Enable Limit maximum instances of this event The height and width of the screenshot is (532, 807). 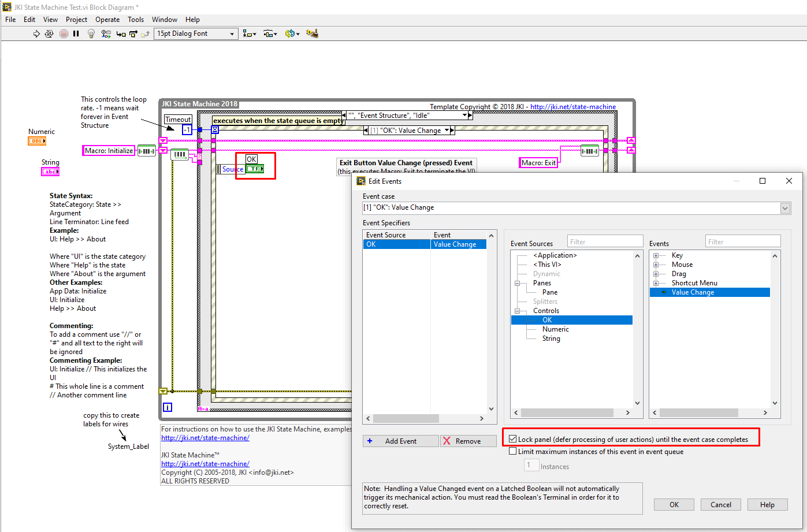pos(512,451)
